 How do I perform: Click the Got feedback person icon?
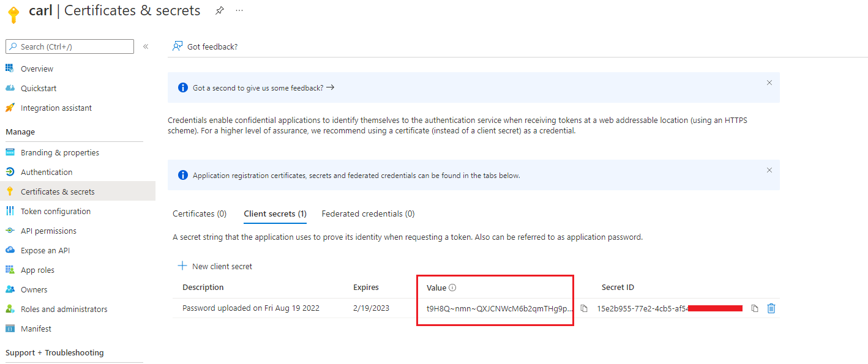point(178,46)
